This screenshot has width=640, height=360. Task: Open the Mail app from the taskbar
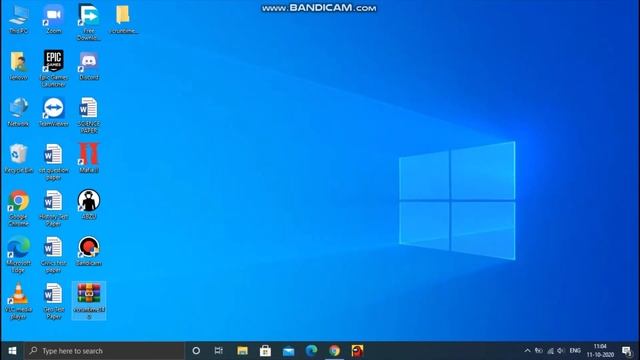coord(289,351)
